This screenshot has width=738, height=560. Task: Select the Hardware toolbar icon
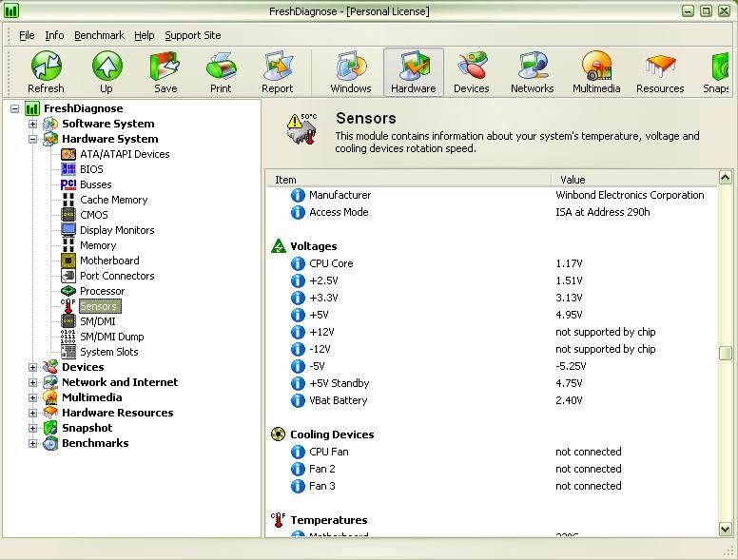coord(414,67)
